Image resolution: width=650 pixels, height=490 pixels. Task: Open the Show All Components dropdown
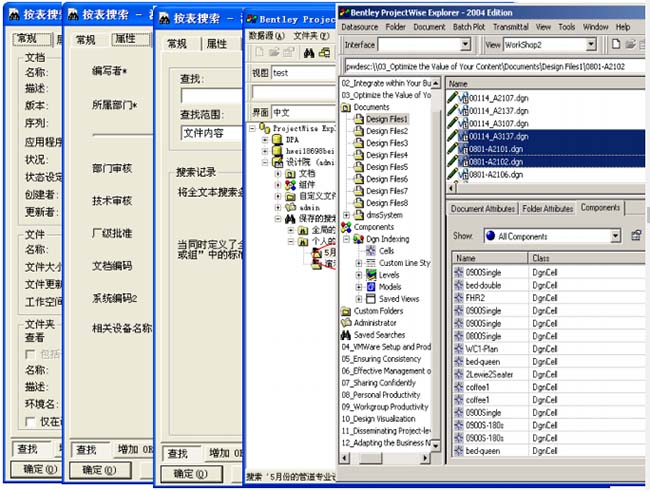coord(616,236)
